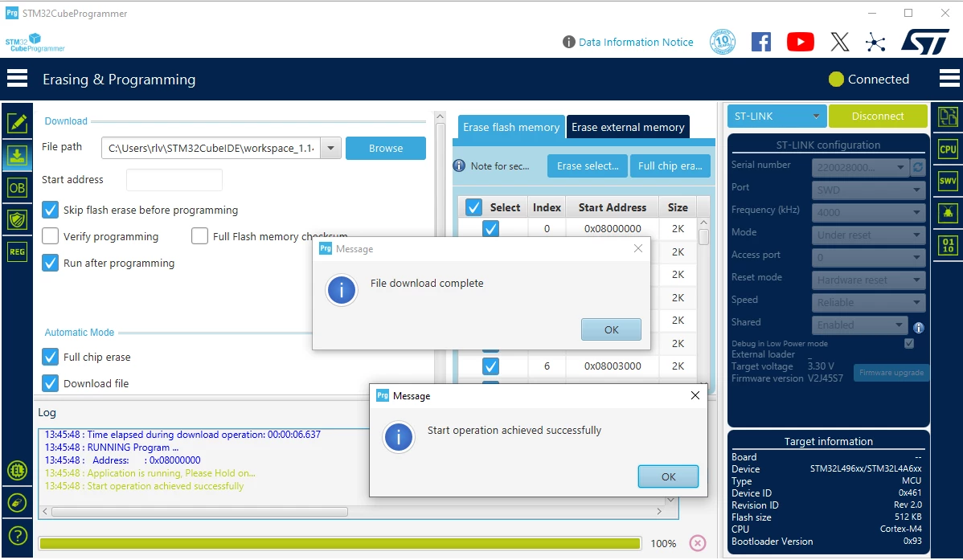
Task: Open the SWV viewer icon
Action: pos(948,181)
